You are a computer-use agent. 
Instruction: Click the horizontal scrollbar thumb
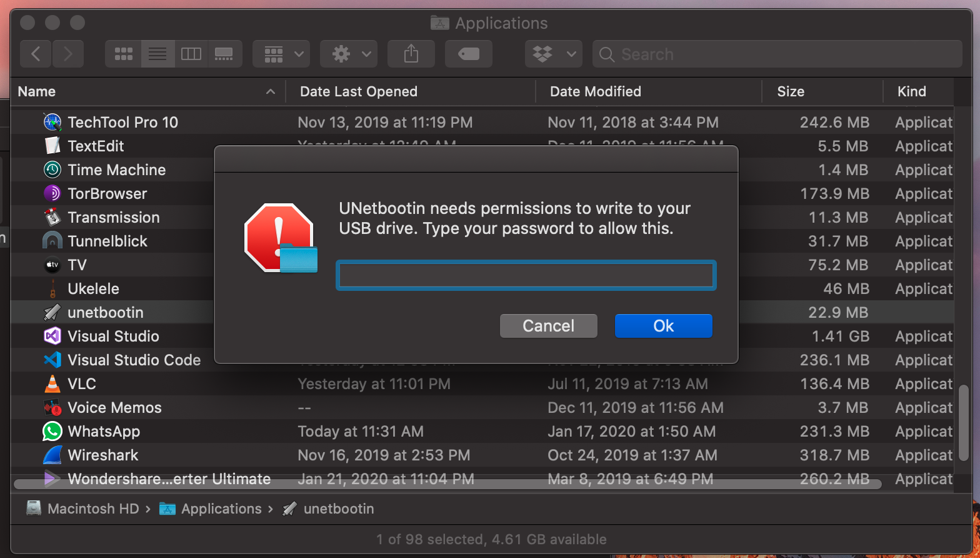(x=447, y=484)
